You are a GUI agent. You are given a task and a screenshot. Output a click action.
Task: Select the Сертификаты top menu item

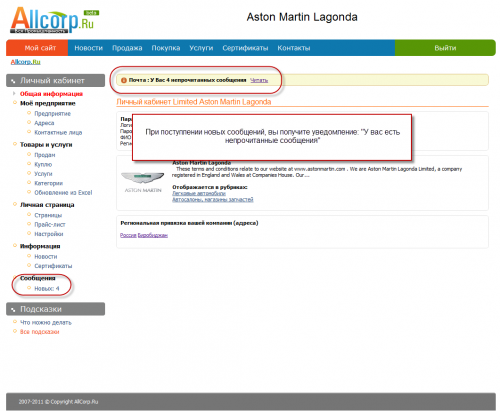245,48
